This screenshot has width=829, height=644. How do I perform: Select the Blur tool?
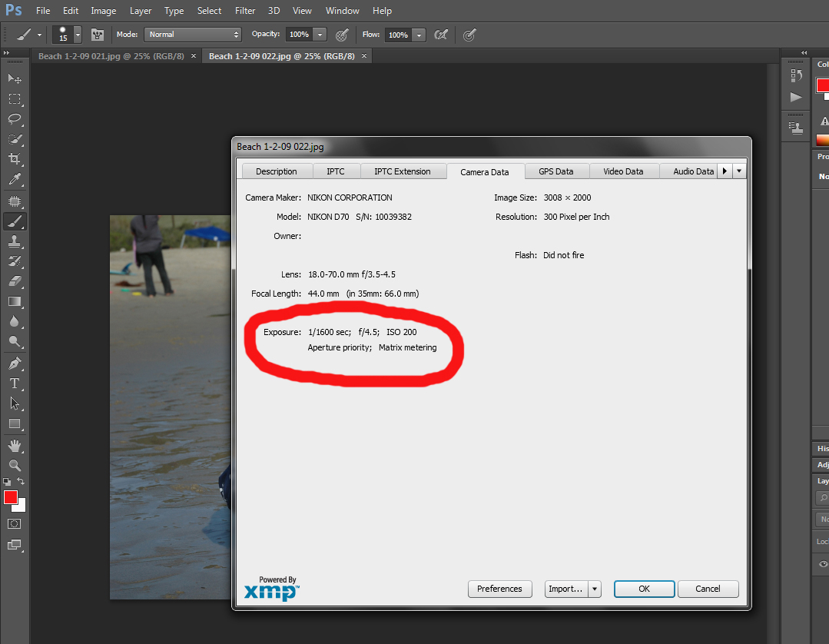(15, 321)
